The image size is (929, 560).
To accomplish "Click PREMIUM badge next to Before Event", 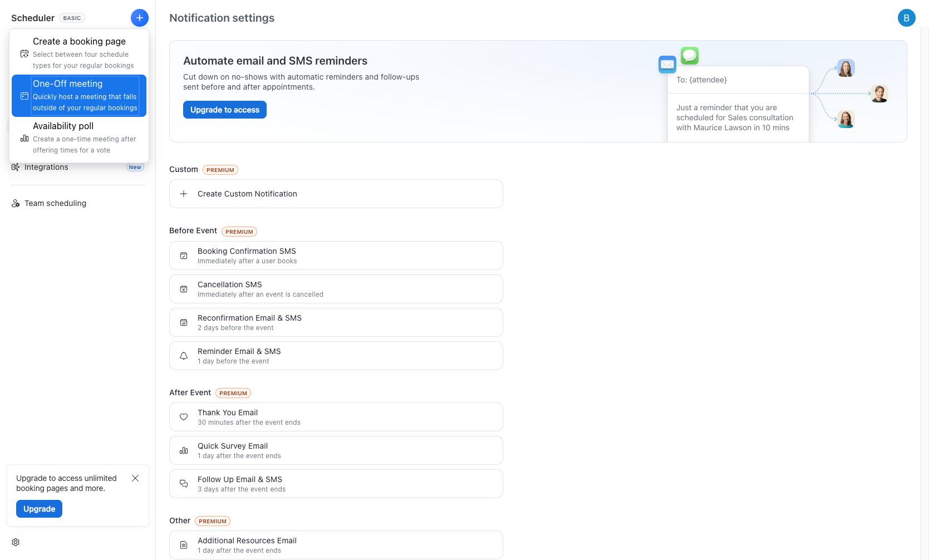I will [239, 232].
